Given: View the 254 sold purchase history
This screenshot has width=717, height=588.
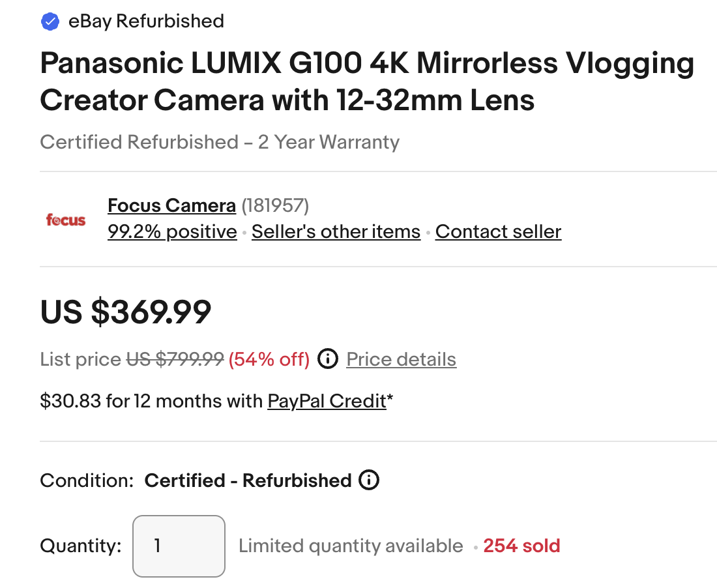Looking at the screenshot, I should [521, 546].
